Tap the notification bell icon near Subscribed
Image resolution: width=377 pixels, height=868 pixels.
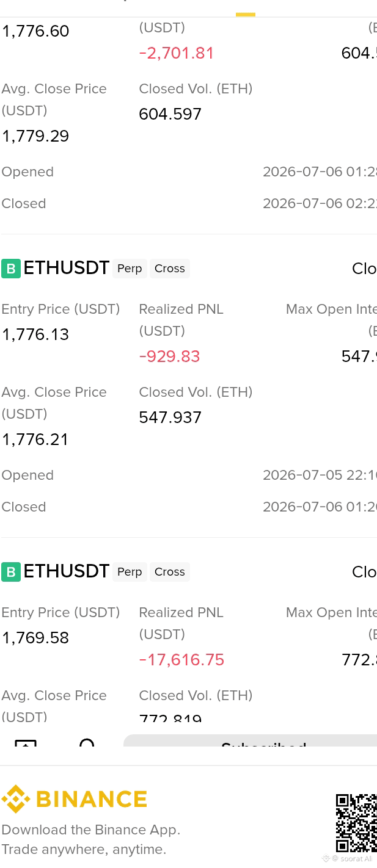click(87, 743)
